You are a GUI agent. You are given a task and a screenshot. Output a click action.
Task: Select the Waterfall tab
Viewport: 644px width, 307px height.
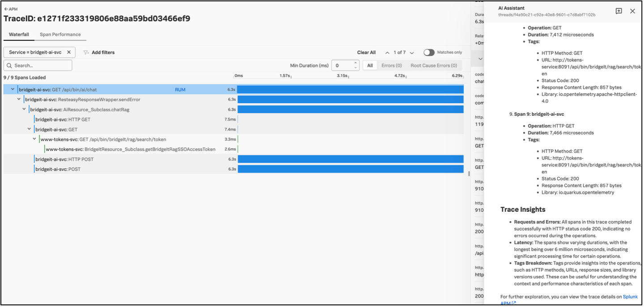point(19,34)
